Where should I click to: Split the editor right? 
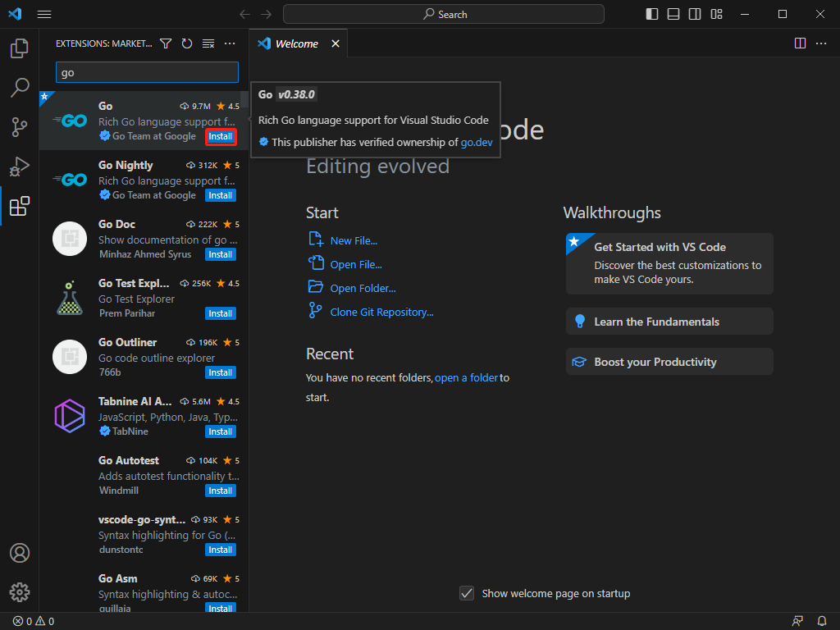(x=800, y=43)
